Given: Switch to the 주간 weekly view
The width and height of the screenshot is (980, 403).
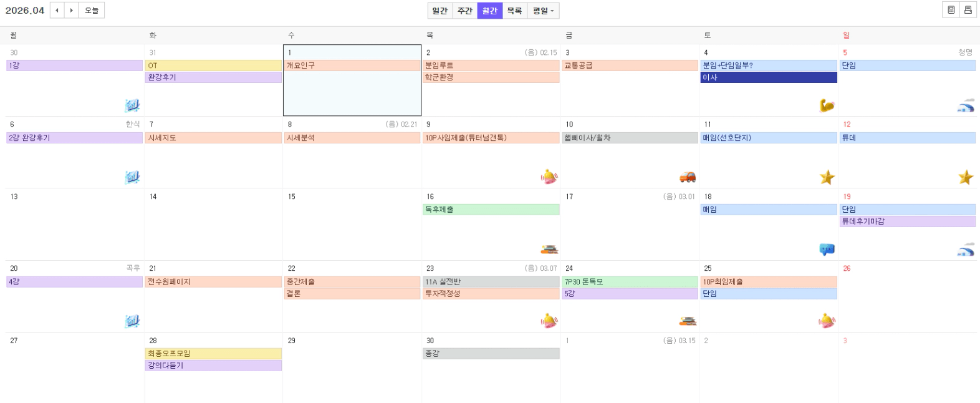Looking at the screenshot, I should click(465, 11).
